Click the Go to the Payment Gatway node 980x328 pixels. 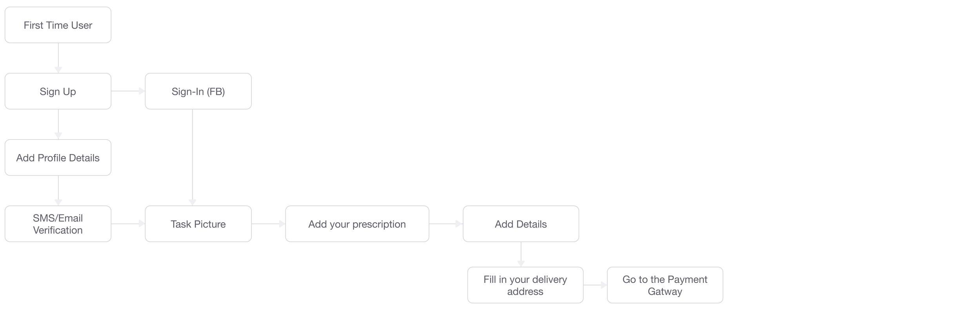click(665, 285)
